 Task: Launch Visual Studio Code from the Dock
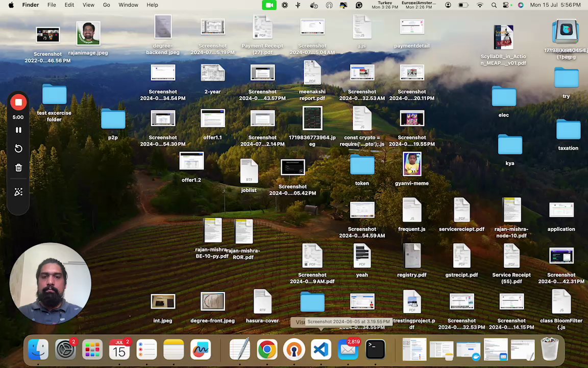[x=321, y=350]
